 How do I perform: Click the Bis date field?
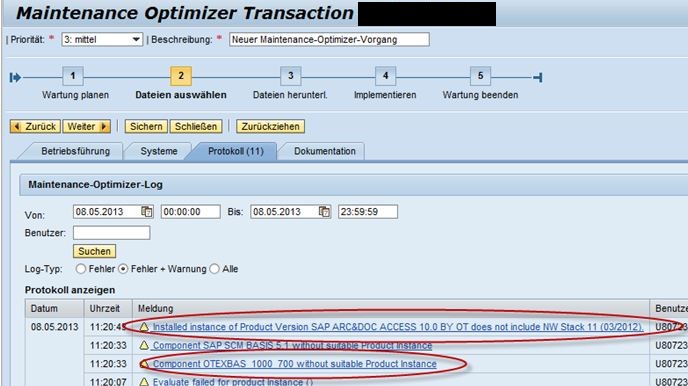pos(284,211)
